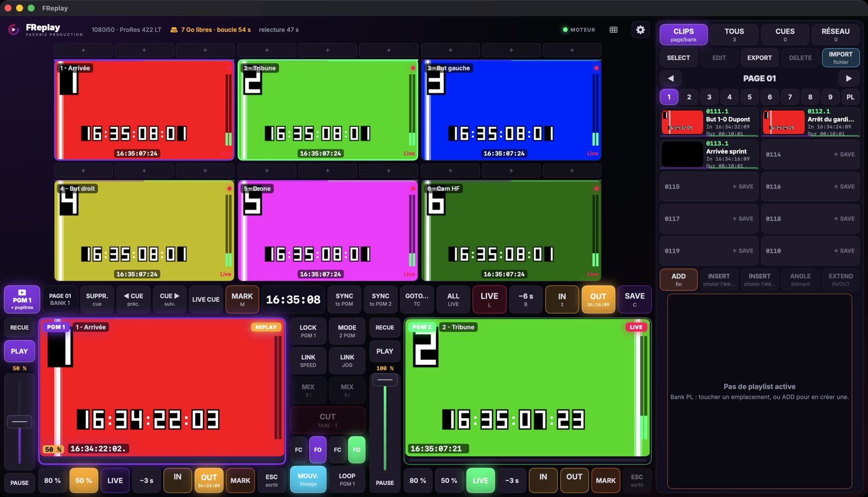
Task: Select the PL page button
Action: [850, 97]
